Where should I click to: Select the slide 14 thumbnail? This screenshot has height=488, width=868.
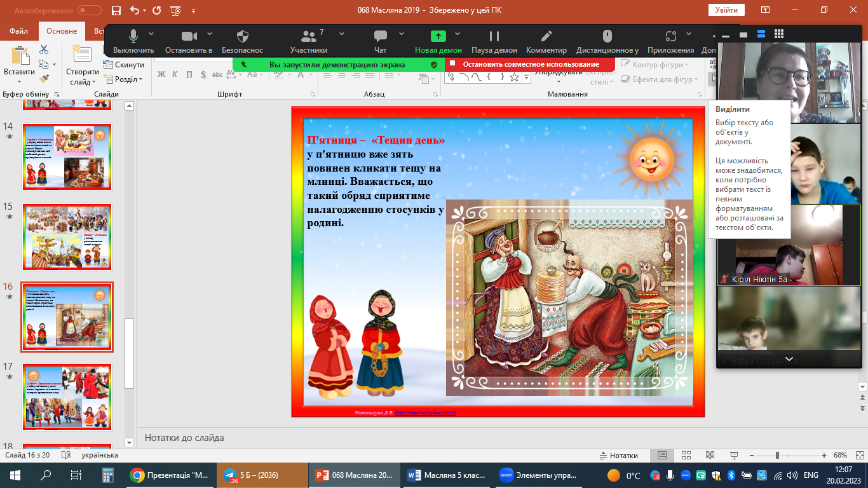pyautogui.click(x=67, y=157)
